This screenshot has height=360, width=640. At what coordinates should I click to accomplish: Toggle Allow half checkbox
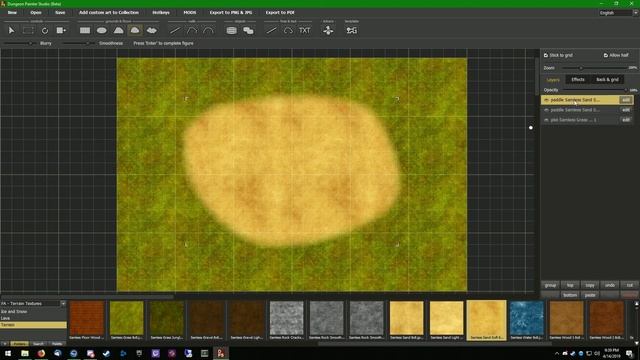tap(606, 55)
